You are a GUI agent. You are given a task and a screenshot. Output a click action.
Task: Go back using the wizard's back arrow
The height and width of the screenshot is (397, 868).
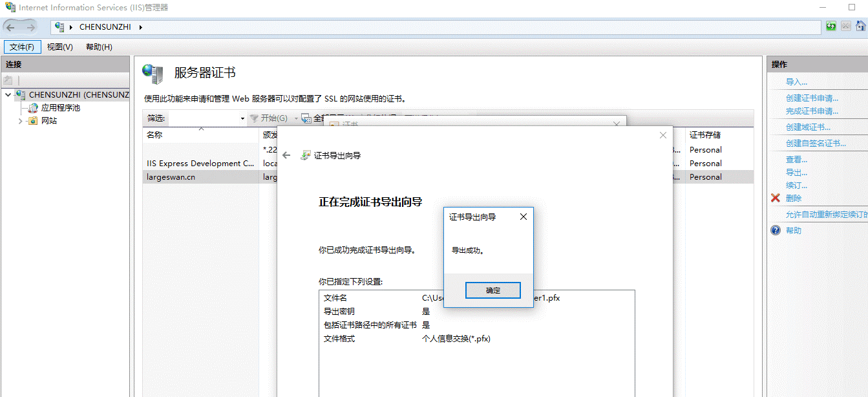click(x=286, y=156)
